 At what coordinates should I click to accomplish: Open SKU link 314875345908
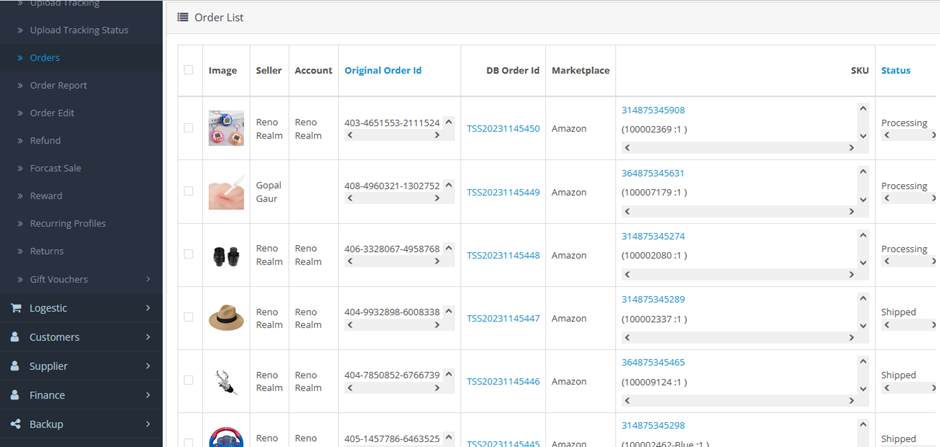tap(653, 110)
